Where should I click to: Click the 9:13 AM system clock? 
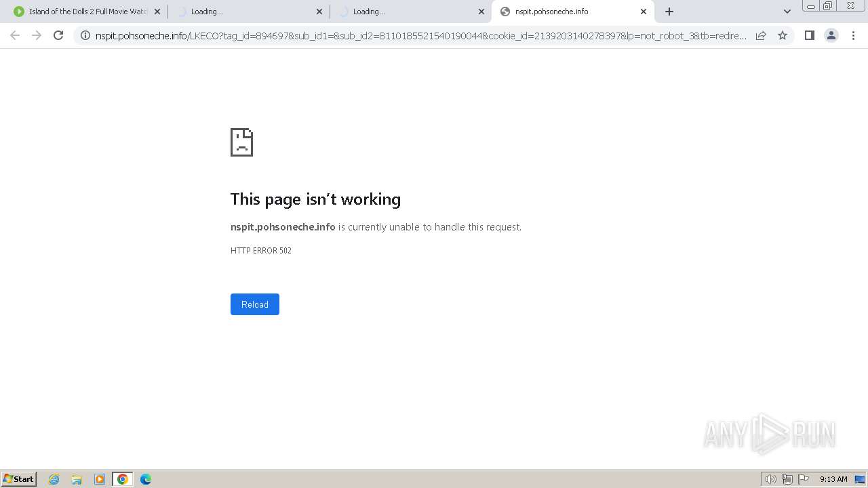(833, 479)
